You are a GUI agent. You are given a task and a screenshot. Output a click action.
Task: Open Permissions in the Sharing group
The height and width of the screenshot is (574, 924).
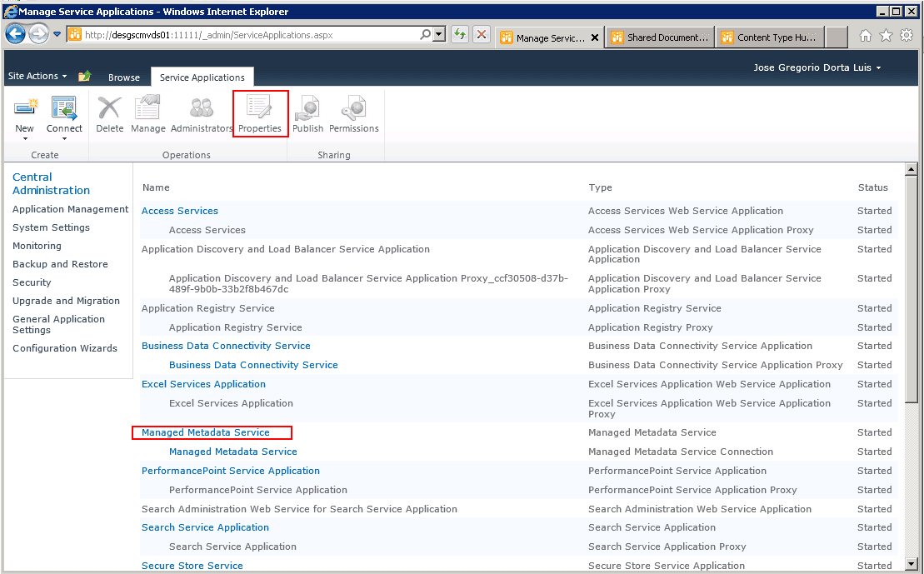coord(353,109)
